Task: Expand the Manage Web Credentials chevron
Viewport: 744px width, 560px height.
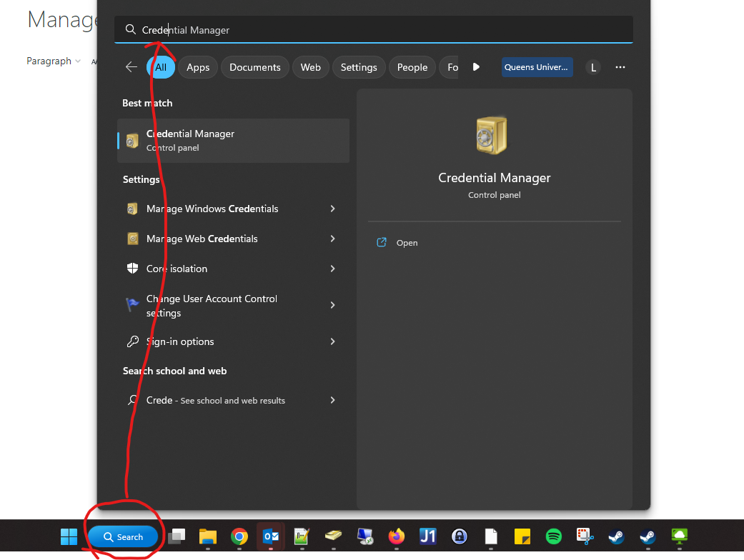Action: [x=332, y=239]
